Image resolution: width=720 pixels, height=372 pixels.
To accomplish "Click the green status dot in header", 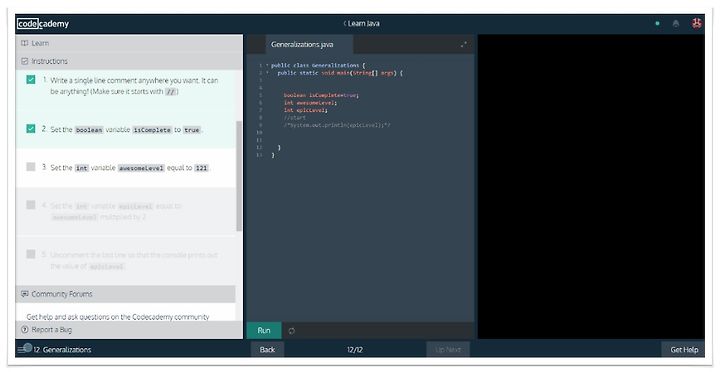I will coord(658,23).
